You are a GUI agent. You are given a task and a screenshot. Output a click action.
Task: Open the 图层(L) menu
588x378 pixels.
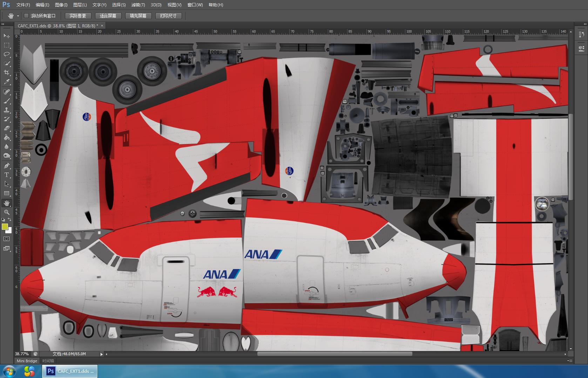click(80, 5)
